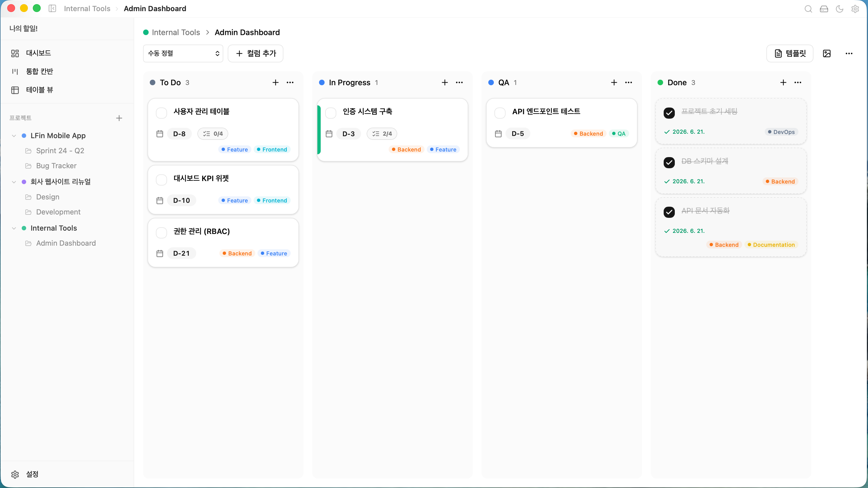Add a new project with the plus icon
The width and height of the screenshot is (868, 488).
coord(119,118)
